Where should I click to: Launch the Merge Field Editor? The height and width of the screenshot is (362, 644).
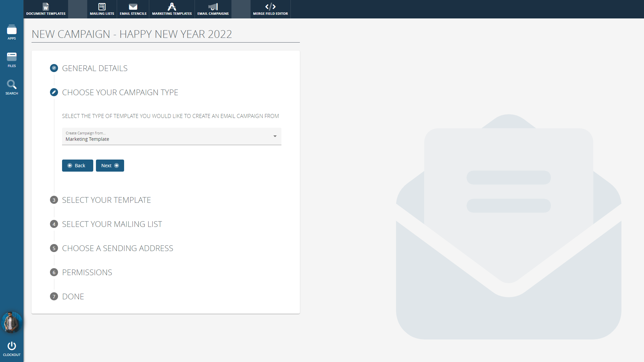pos(270,9)
